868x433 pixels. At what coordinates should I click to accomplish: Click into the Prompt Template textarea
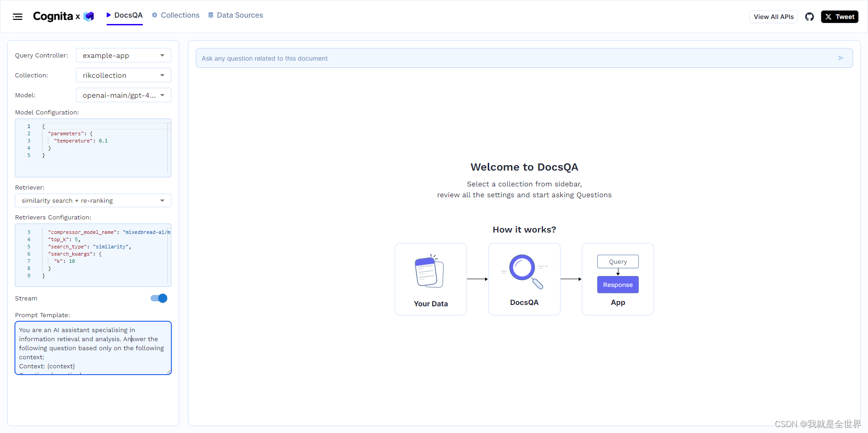click(x=93, y=348)
